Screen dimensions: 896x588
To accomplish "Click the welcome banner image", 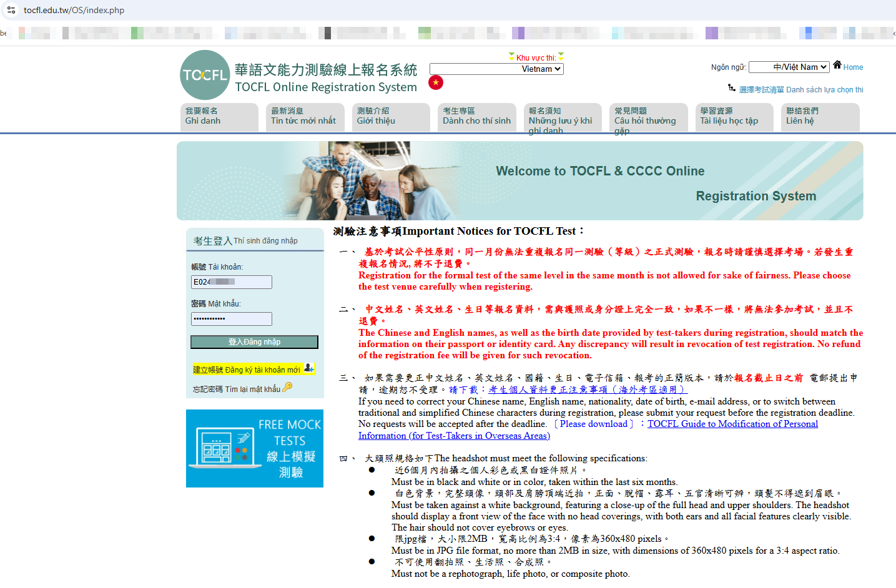I will pos(520,180).
